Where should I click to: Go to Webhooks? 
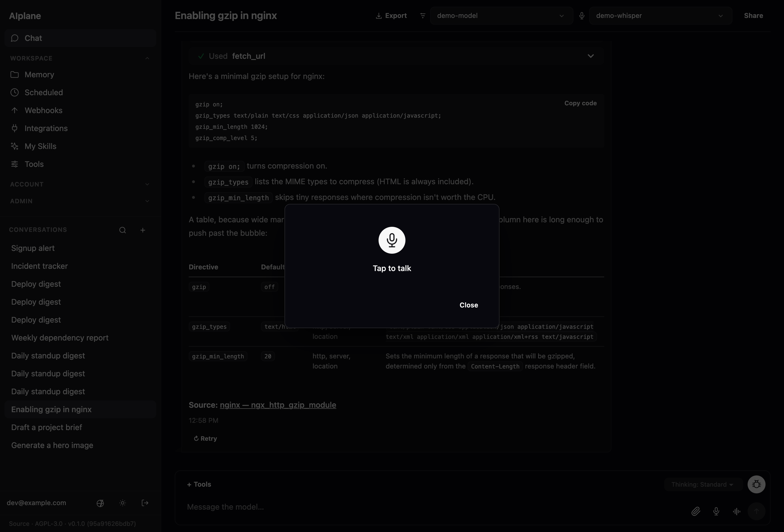(80, 110)
